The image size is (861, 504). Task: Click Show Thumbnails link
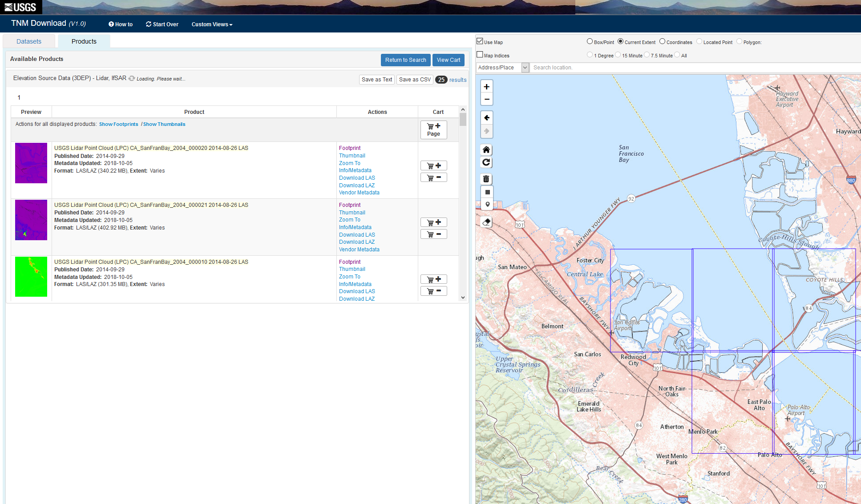point(164,124)
